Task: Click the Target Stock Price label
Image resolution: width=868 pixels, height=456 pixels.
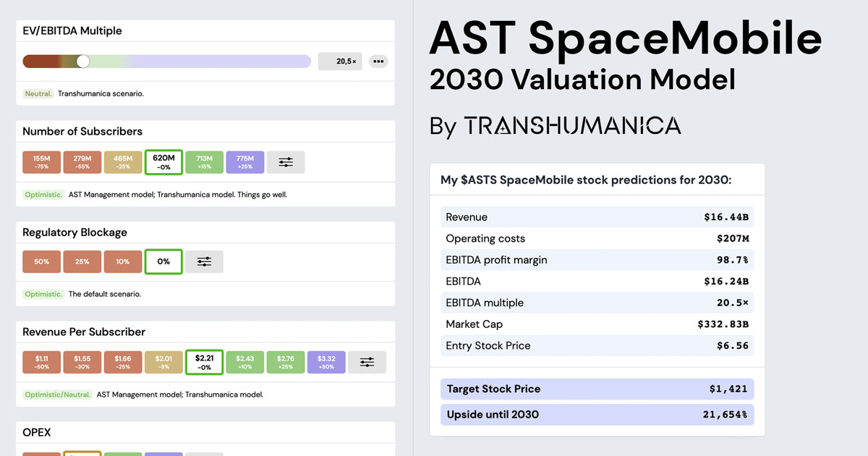Action: point(493,389)
